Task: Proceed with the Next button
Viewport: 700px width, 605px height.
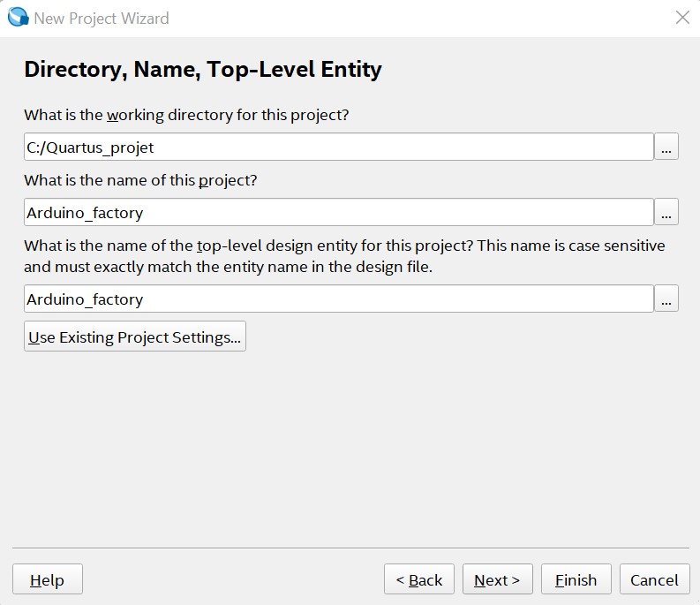Action: pyautogui.click(x=497, y=580)
